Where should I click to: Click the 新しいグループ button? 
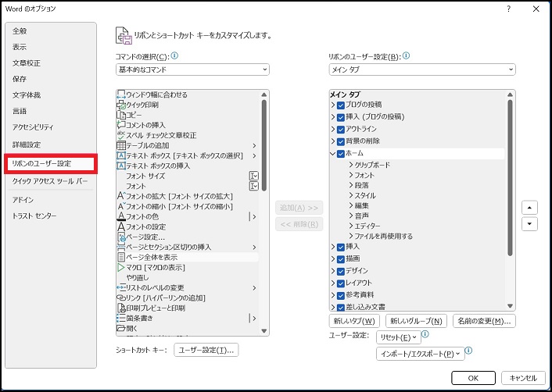(417, 321)
